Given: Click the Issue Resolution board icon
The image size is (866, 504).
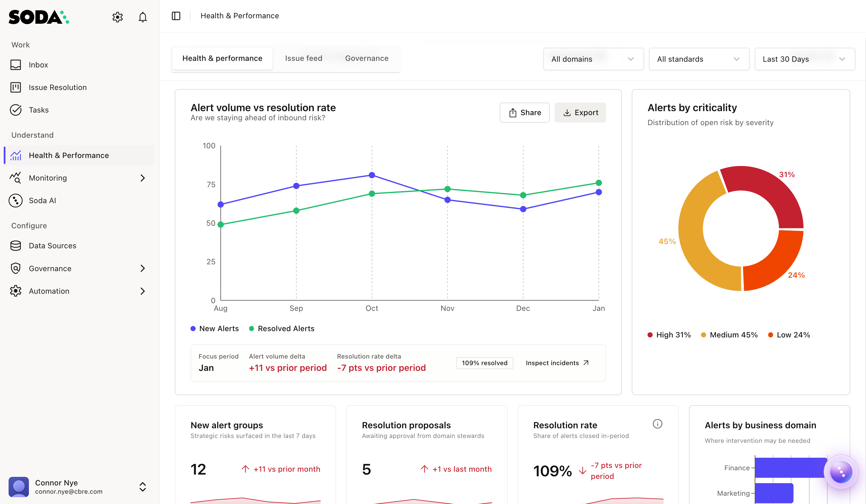Looking at the screenshot, I should point(15,87).
